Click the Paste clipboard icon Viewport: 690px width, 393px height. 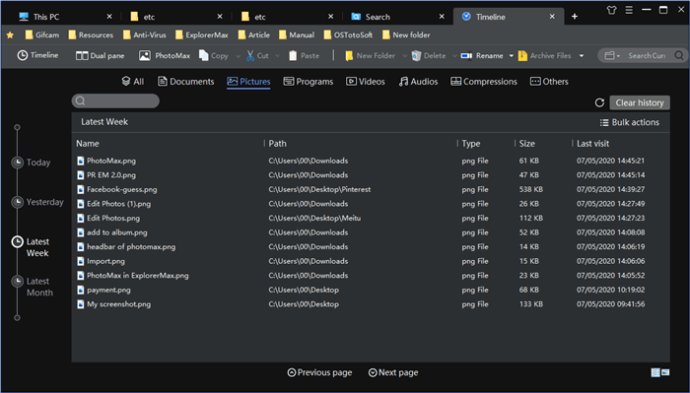pyautogui.click(x=293, y=55)
